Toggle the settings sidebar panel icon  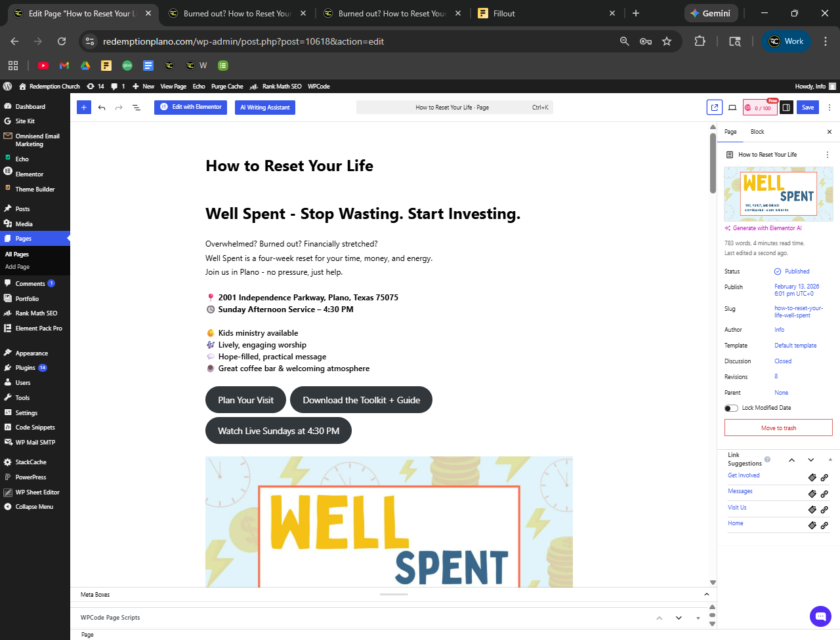coord(786,108)
